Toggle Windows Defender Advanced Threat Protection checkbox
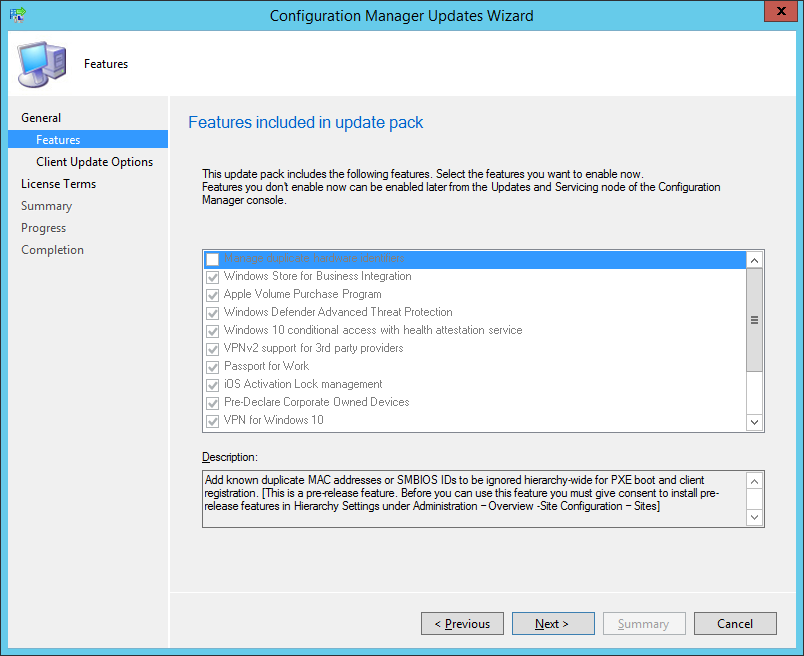 [x=212, y=313]
